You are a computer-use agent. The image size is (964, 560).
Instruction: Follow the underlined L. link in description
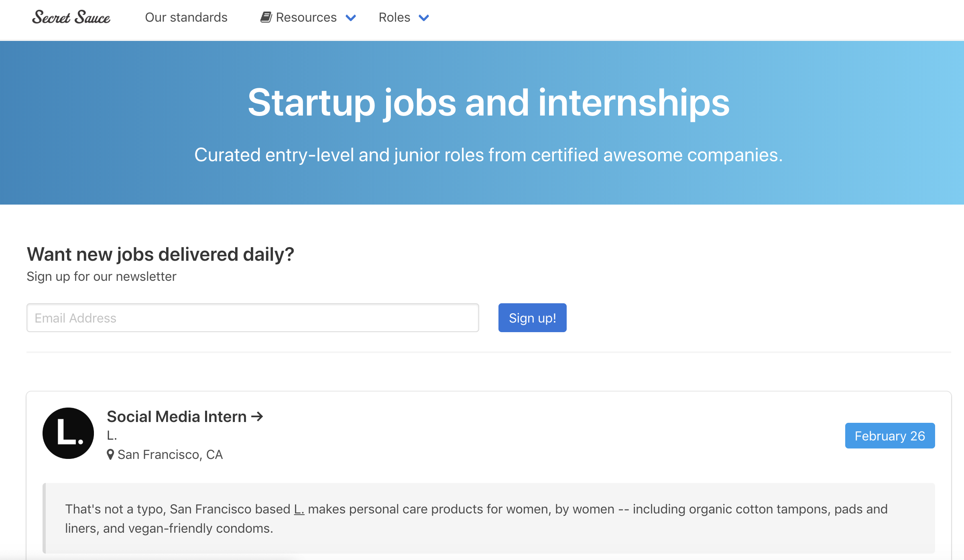[x=299, y=509]
